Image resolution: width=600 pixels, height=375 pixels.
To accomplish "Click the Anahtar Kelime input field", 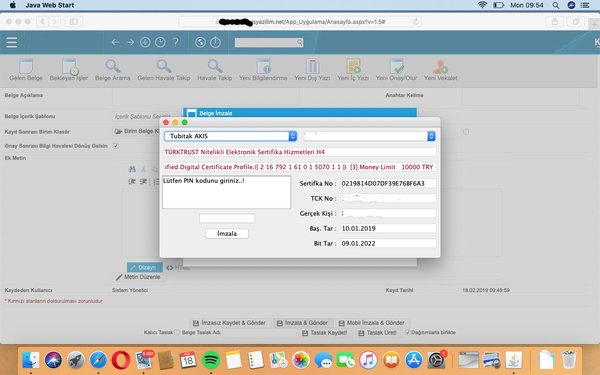I will coord(520,96).
